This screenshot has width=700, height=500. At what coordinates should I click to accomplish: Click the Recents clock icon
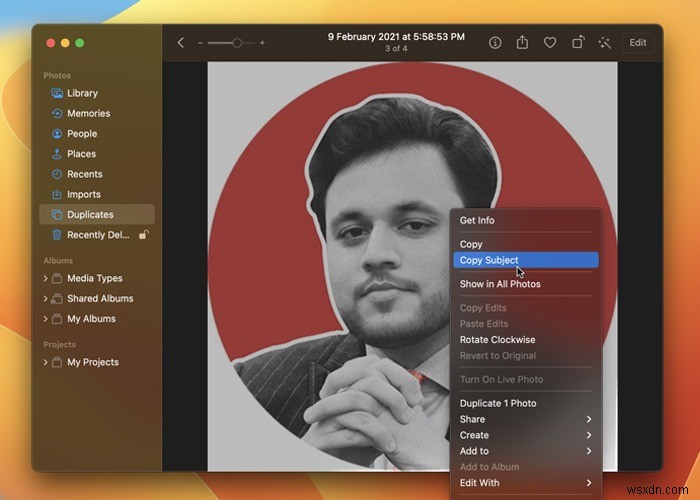[57, 174]
